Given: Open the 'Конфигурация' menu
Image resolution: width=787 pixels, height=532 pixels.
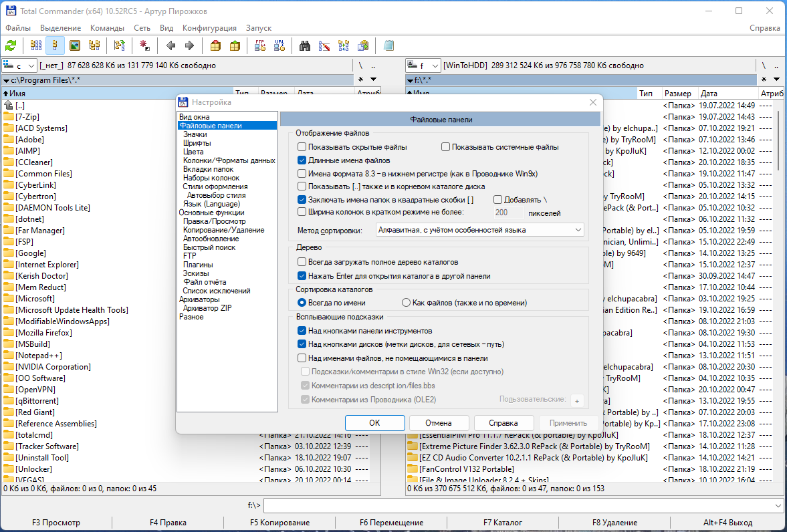Looking at the screenshot, I should pos(210,28).
